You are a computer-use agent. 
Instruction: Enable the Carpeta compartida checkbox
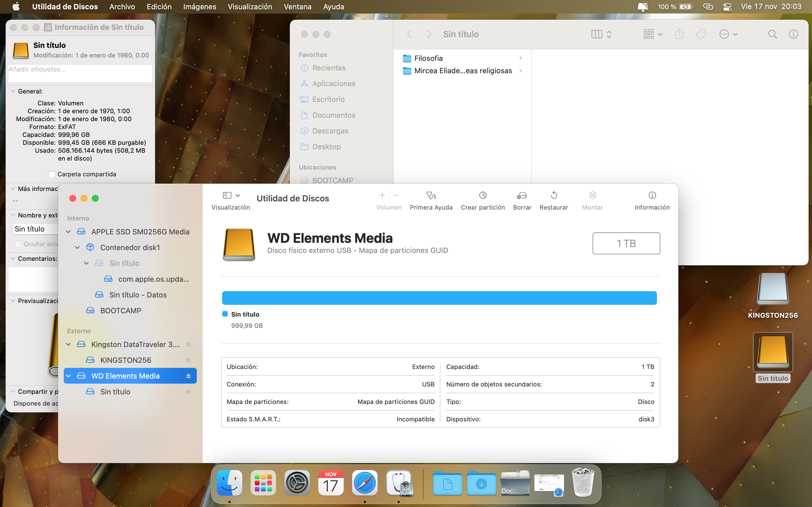pos(52,174)
